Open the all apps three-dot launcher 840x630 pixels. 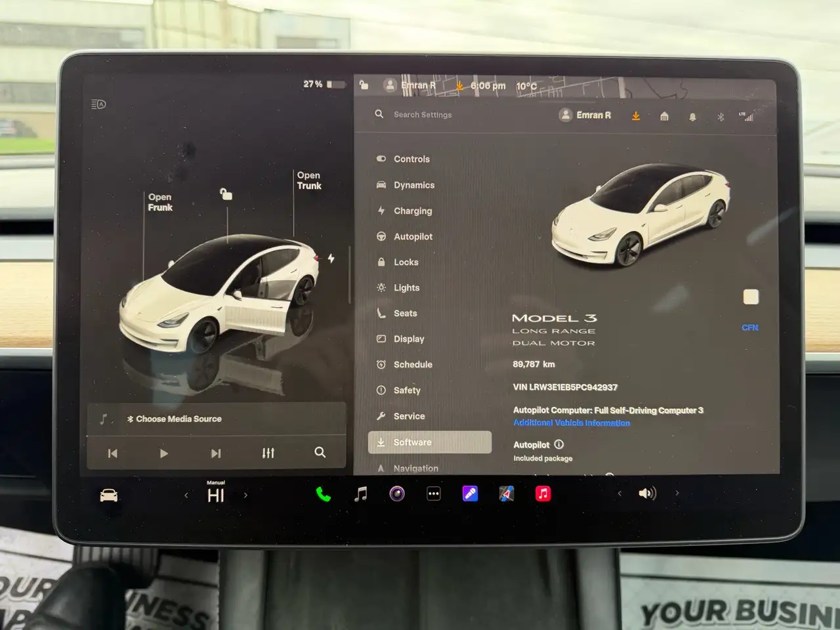(434, 493)
